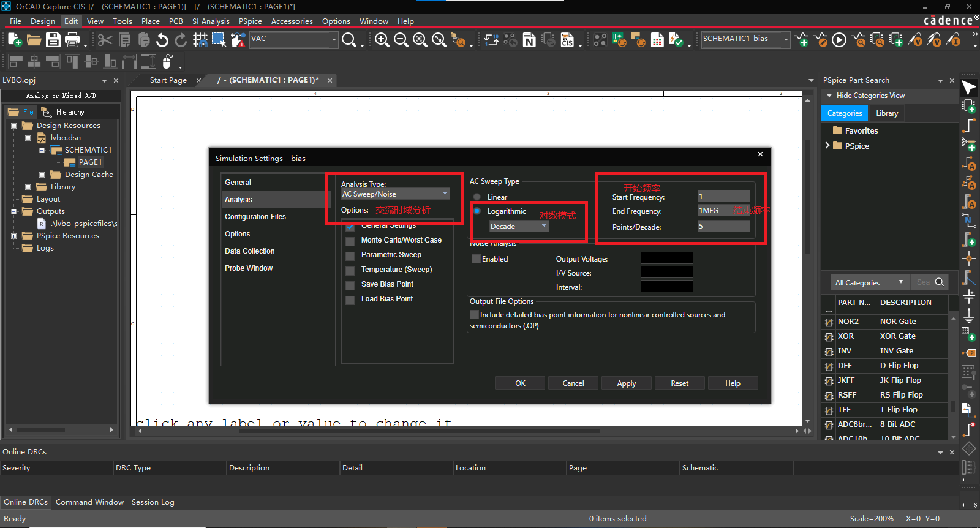The image size is (980, 528).
Task: Click the Apply button
Action: point(627,383)
